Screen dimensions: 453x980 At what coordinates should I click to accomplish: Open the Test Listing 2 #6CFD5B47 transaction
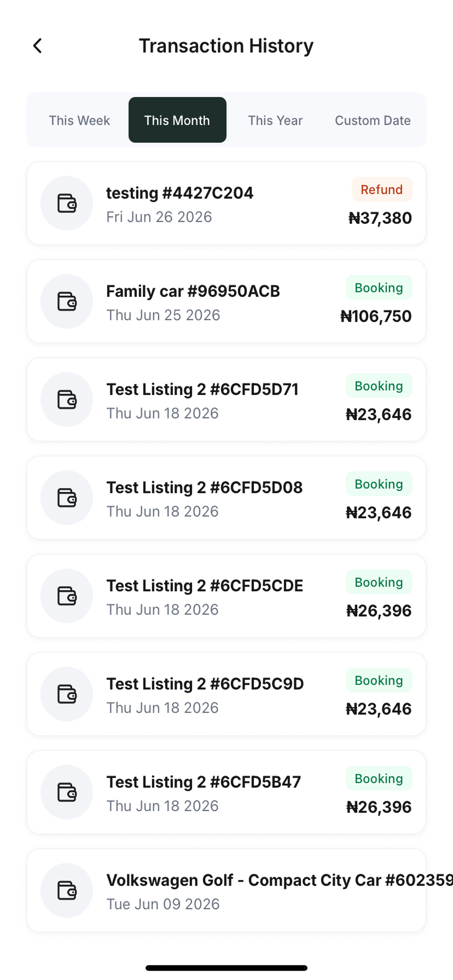[x=226, y=792]
